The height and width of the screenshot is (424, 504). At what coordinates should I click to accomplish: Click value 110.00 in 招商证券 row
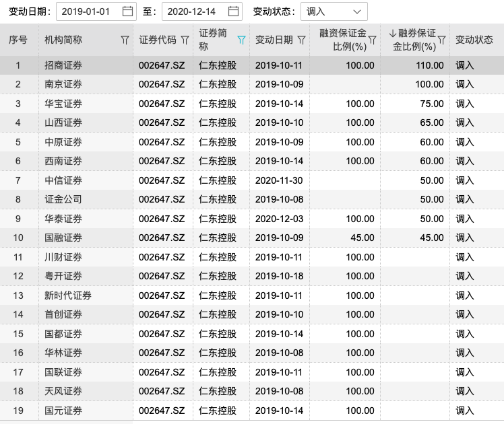click(430, 65)
